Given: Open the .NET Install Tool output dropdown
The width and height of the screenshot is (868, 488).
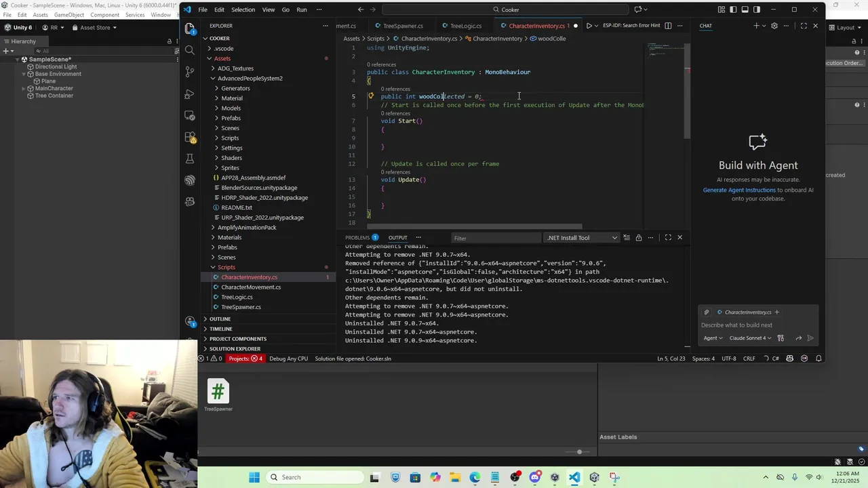Looking at the screenshot, I should 582,238.
